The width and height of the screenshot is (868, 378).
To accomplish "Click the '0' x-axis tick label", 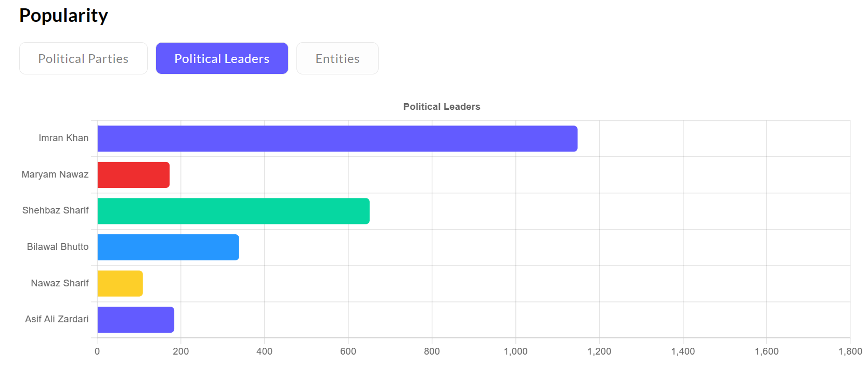I will tap(97, 351).
